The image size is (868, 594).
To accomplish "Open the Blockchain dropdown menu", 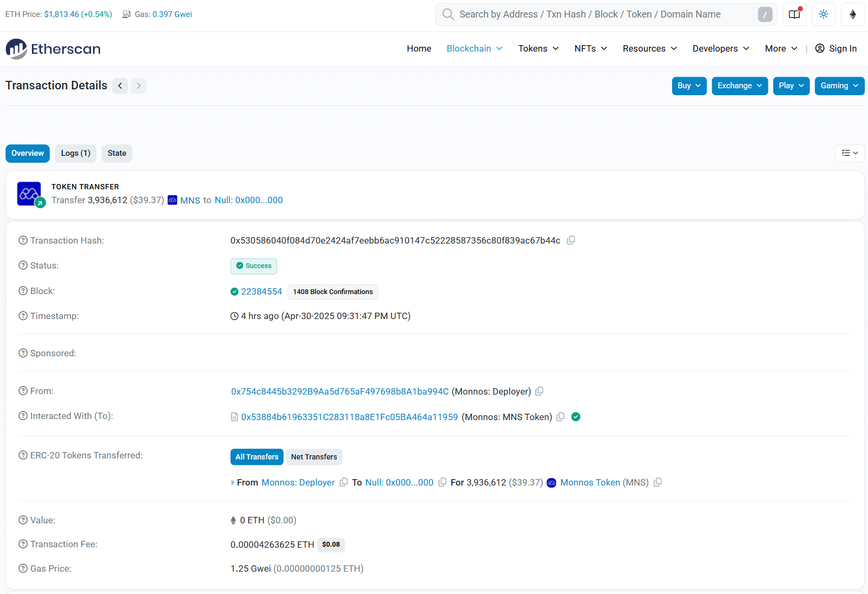I will (475, 48).
